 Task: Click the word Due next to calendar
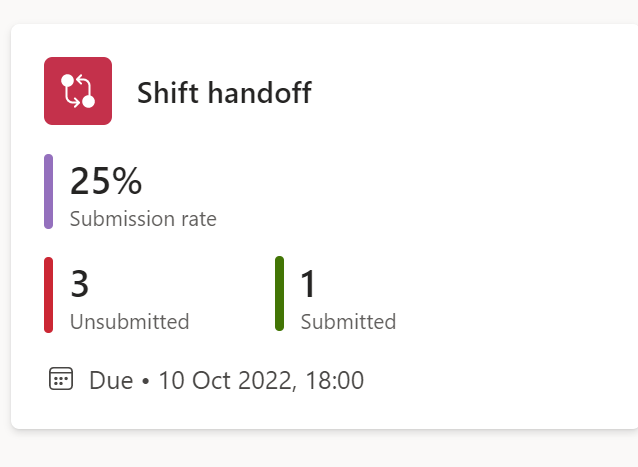click(111, 380)
